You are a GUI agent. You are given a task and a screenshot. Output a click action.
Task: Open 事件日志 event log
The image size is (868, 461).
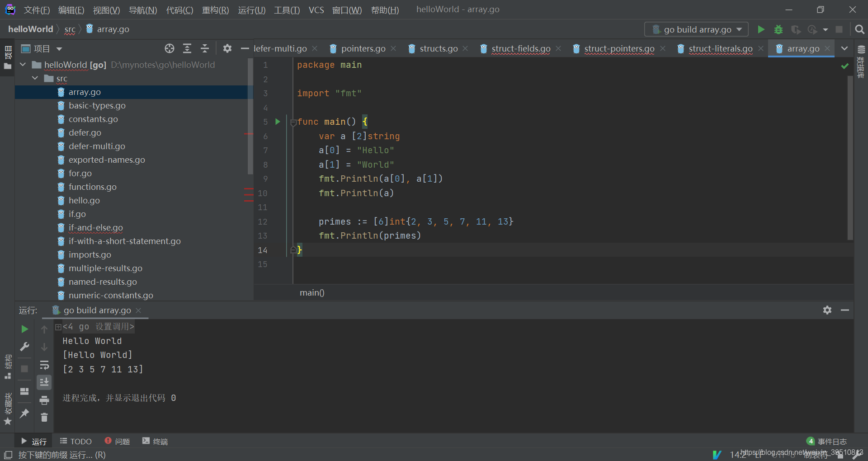click(826, 441)
